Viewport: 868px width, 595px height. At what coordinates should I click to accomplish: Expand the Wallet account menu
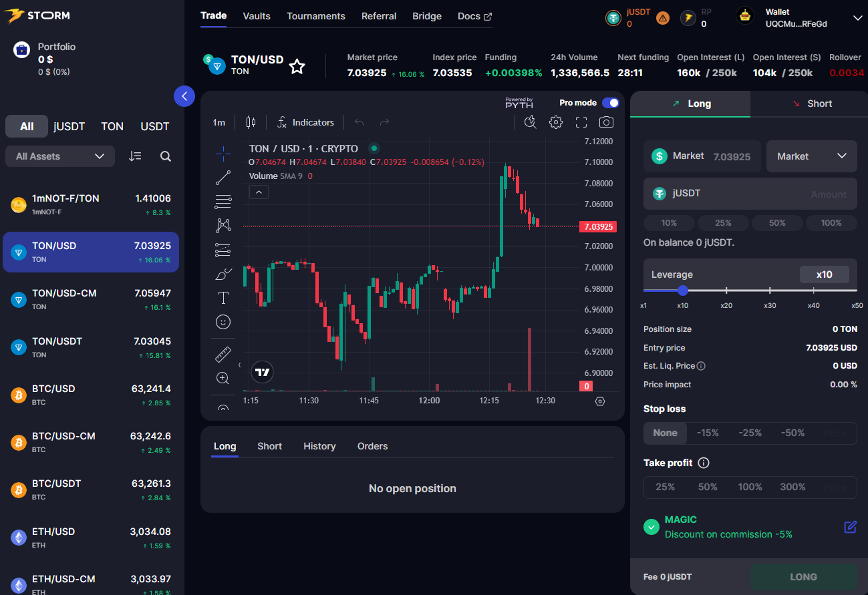858,18
